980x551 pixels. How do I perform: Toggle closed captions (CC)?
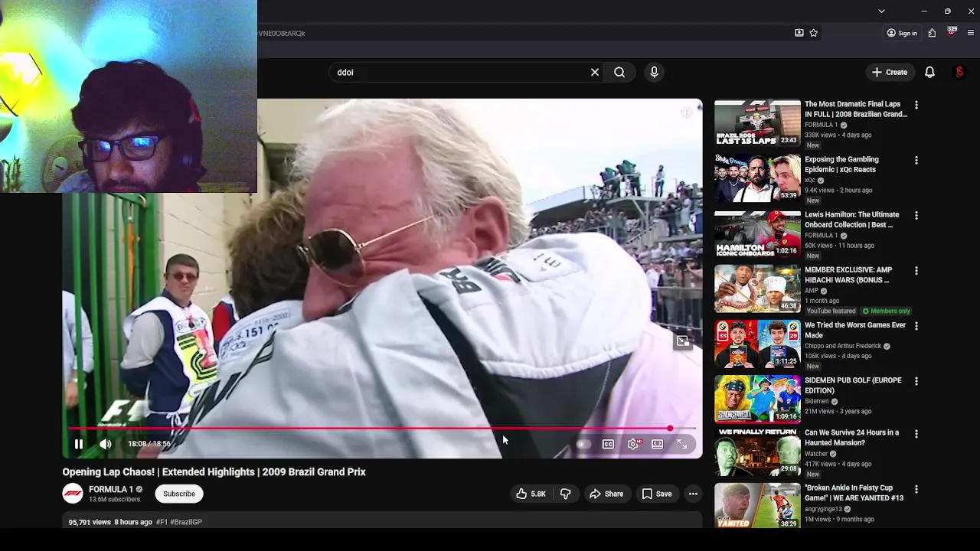tap(608, 444)
